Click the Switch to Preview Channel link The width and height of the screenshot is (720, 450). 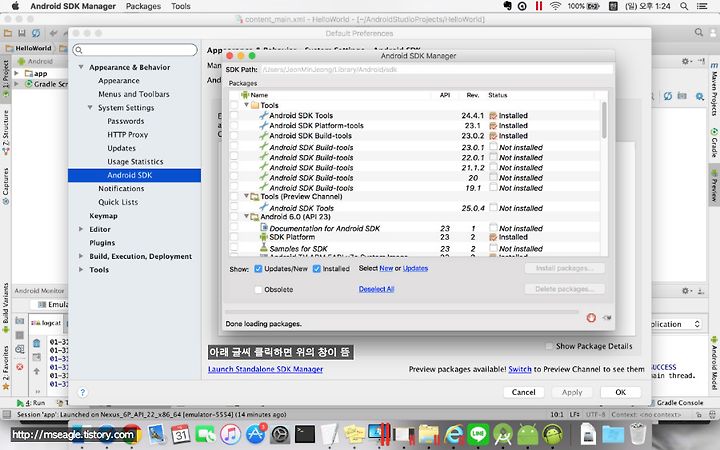[520, 369]
